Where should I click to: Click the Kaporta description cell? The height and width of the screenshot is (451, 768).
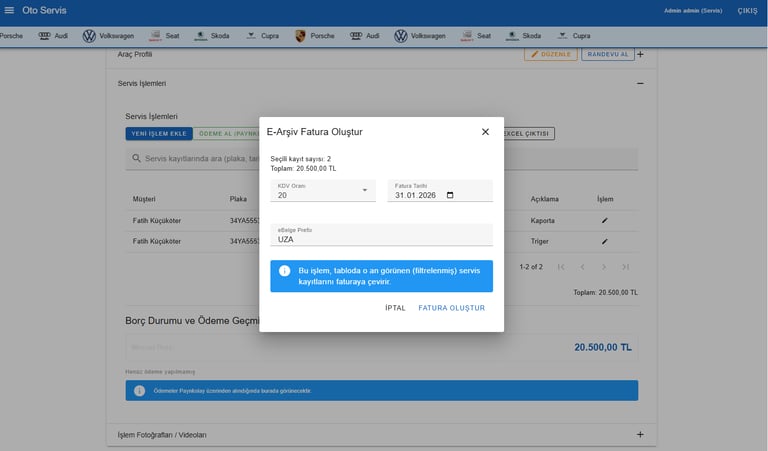(x=542, y=221)
